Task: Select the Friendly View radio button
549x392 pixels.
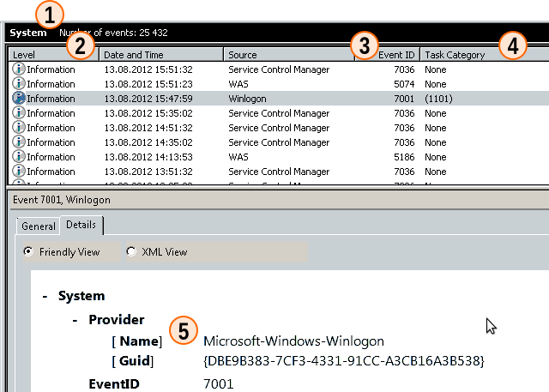Action: coord(28,251)
